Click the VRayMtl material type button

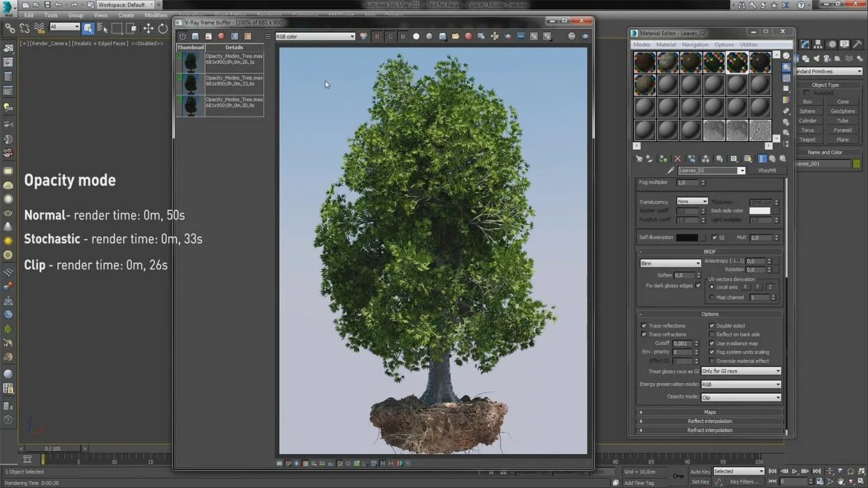pyautogui.click(x=766, y=171)
